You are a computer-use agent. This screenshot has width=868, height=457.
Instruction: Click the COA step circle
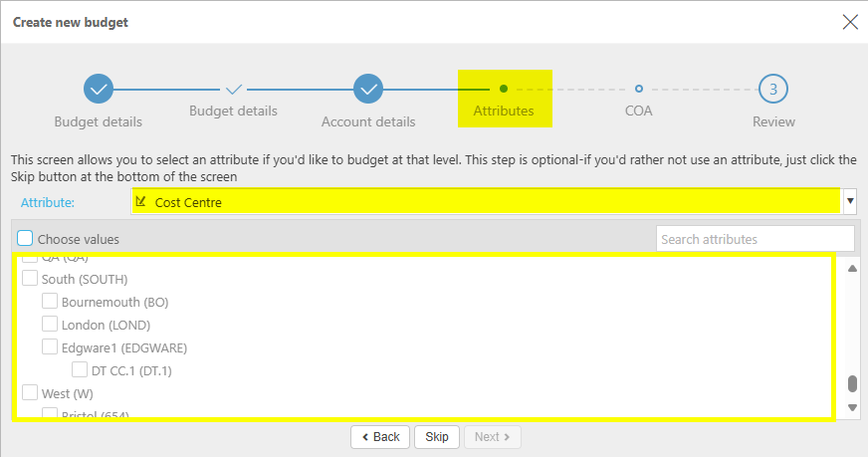pyautogui.click(x=639, y=89)
